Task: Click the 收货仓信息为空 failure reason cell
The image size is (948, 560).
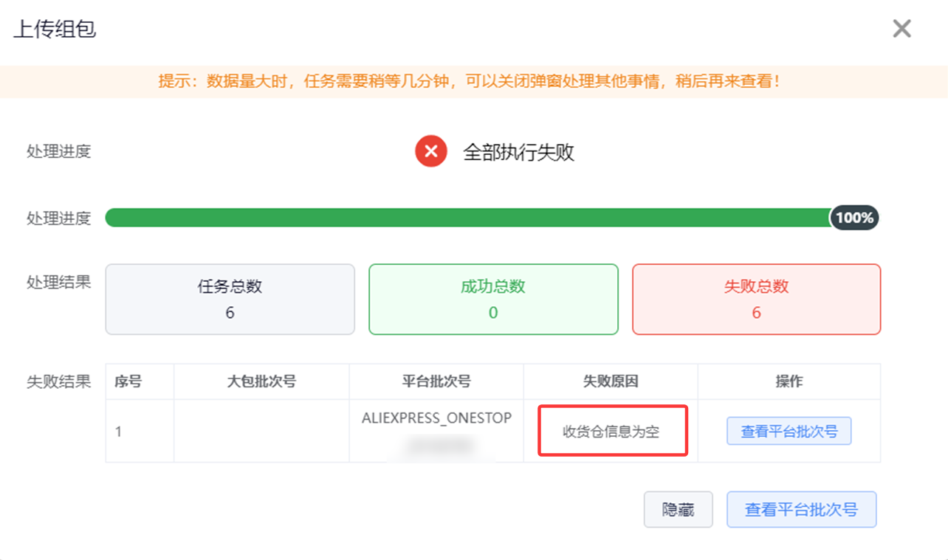Action: click(611, 432)
